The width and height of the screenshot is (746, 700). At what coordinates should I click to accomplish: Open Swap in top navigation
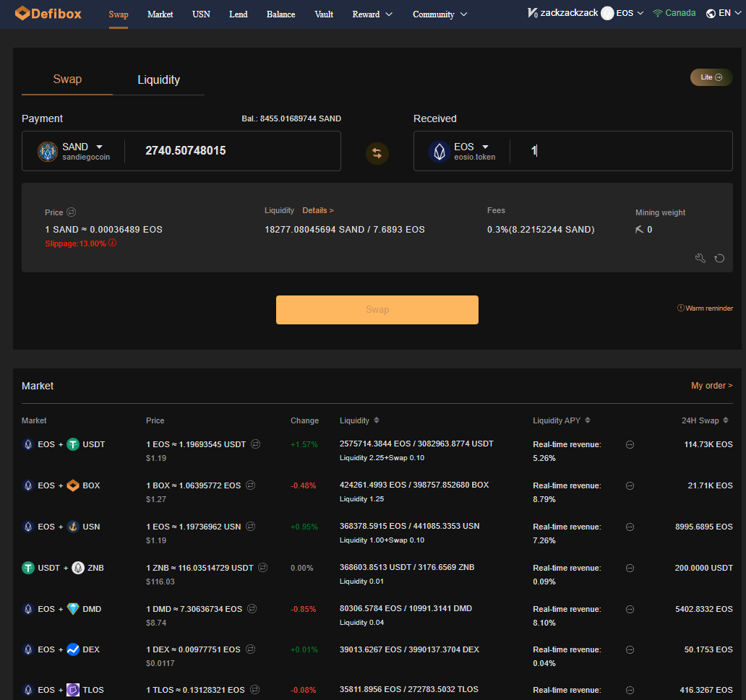119,14
